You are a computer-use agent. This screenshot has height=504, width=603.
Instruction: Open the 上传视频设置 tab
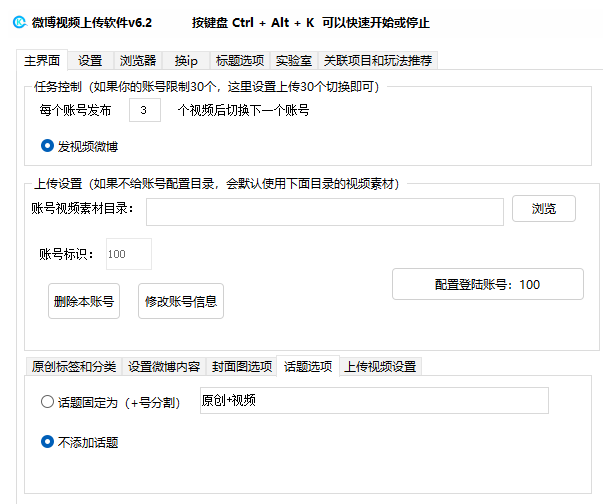(x=380, y=366)
